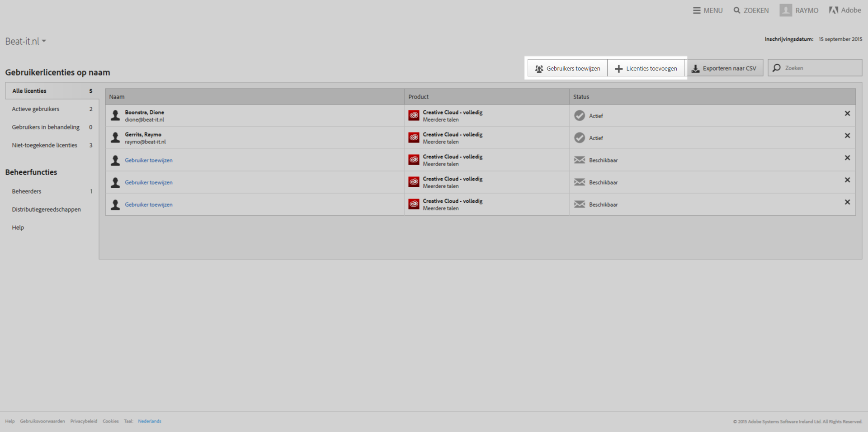Remove license of Gerrits, Raymo with X
868x432 pixels.
847,136
